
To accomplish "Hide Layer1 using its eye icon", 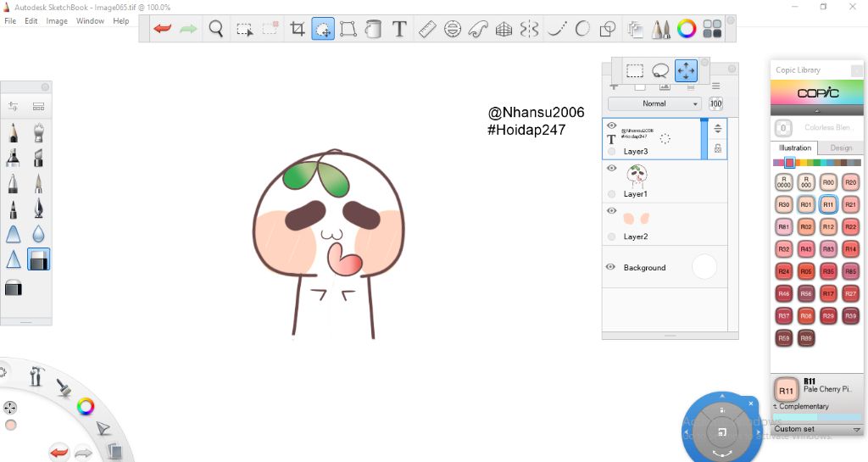I will 612,168.
